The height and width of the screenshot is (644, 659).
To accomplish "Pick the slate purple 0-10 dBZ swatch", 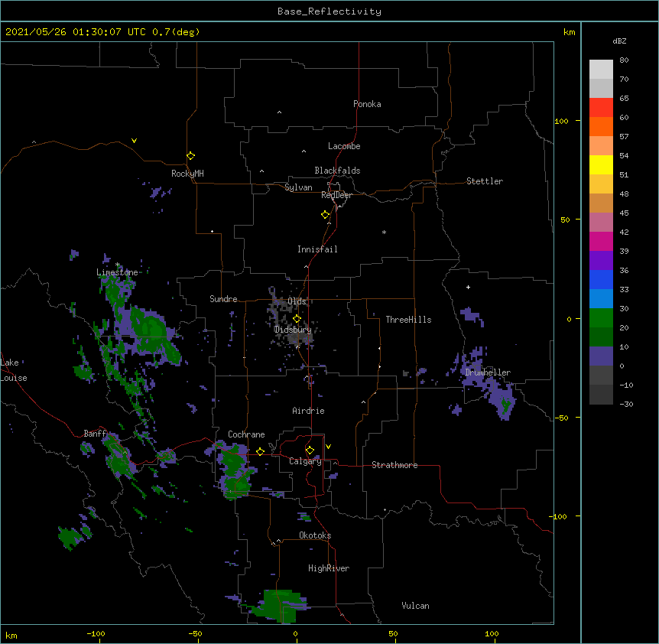I will pyautogui.click(x=601, y=356).
